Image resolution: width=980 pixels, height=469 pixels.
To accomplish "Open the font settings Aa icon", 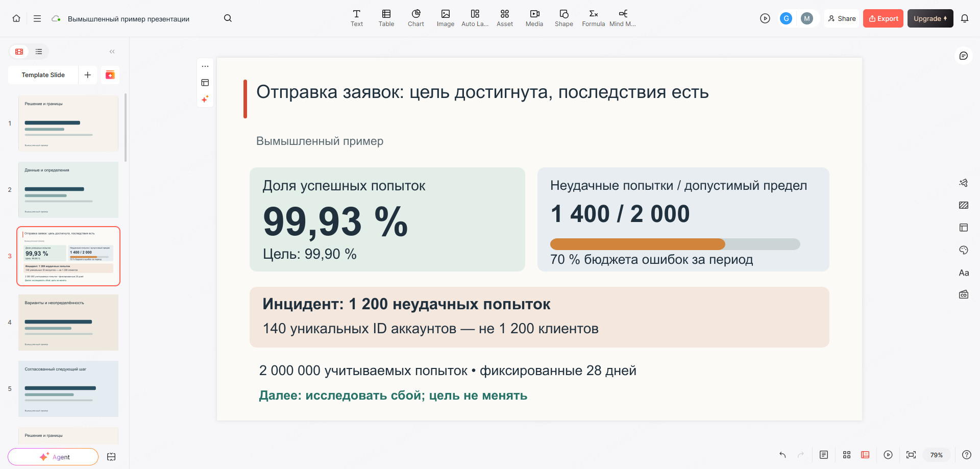I will click(964, 273).
